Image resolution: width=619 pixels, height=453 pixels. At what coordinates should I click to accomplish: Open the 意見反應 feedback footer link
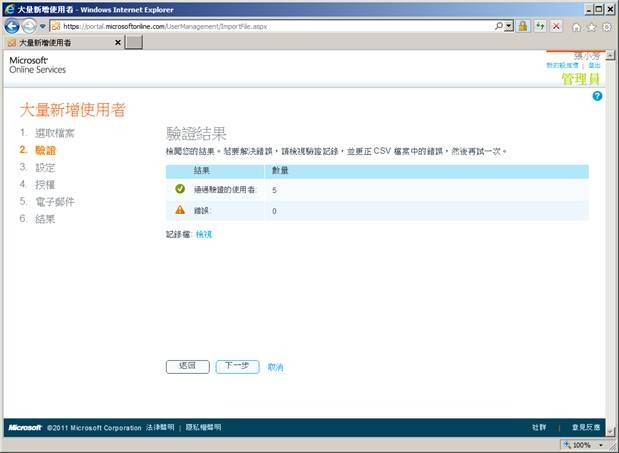click(x=586, y=427)
